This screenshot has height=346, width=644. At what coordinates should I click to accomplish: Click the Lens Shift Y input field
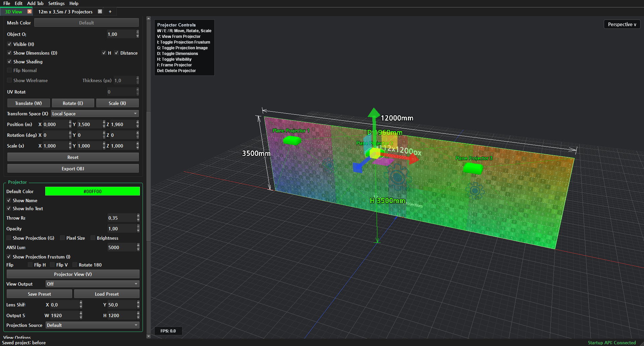click(x=122, y=305)
